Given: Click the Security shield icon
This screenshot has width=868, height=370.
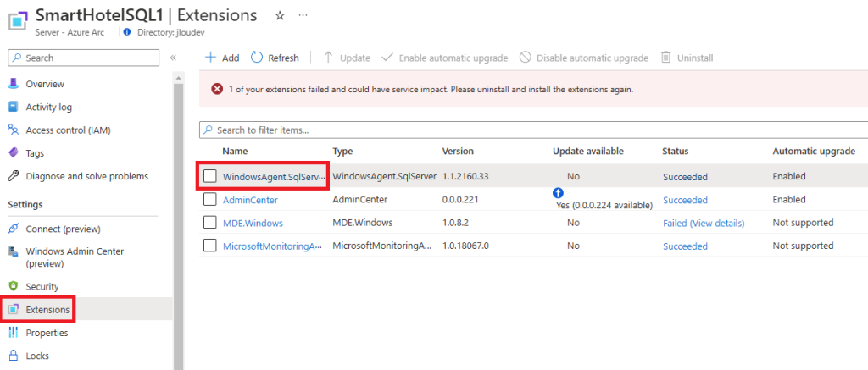Looking at the screenshot, I should 14,286.
